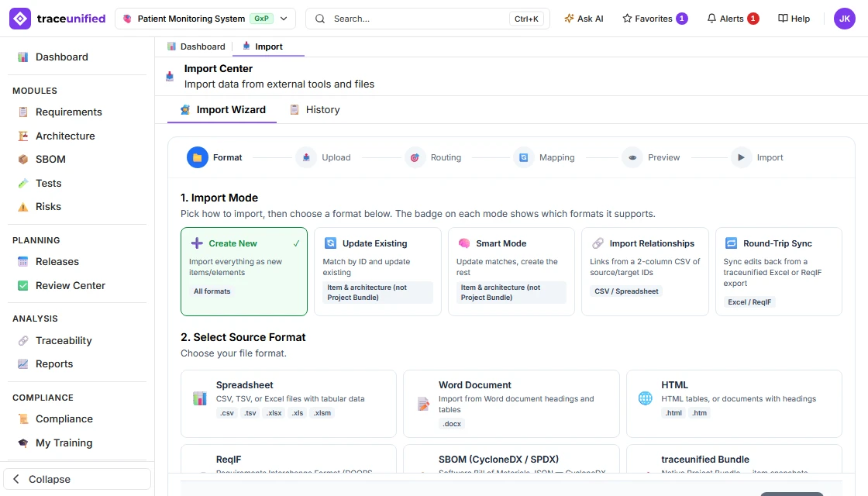Click the Ctrl+K shortcut badge

(x=526, y=19)
